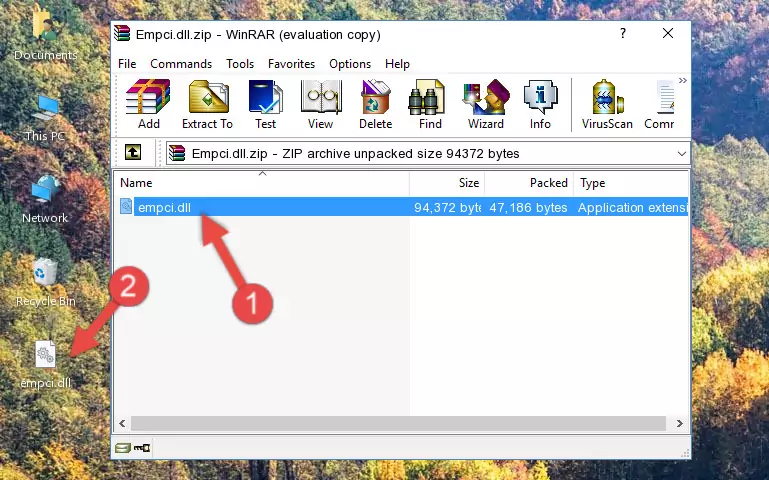Click the question mark help button
Image resolution: width=769 pixels, height=480 pixels.
pyautogui.click(x=622, y=33)
